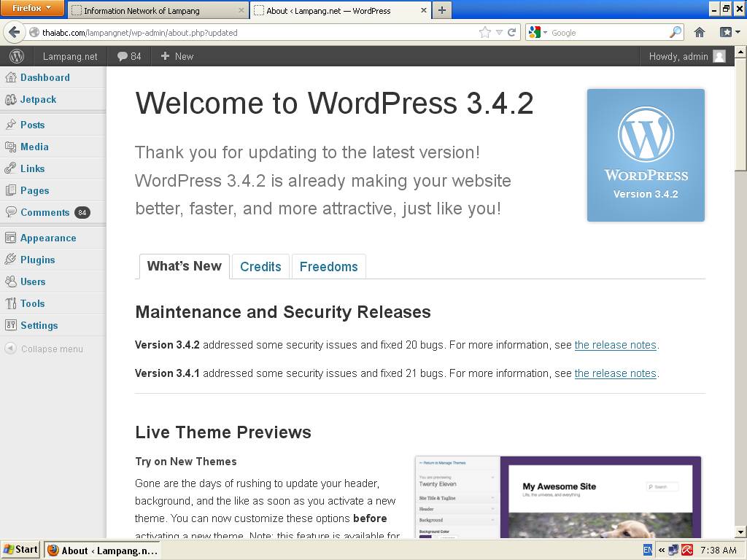Focus the Google search field
Image resolution: width=747 pixels, height=560 pixels.
pos(609,32)
